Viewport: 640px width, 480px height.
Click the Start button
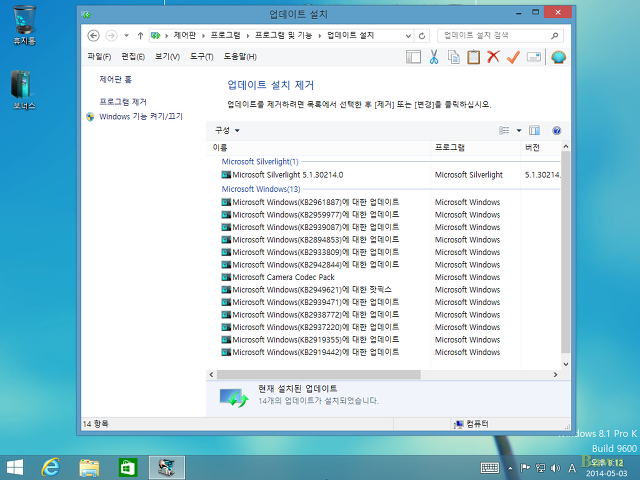(15, 468)
